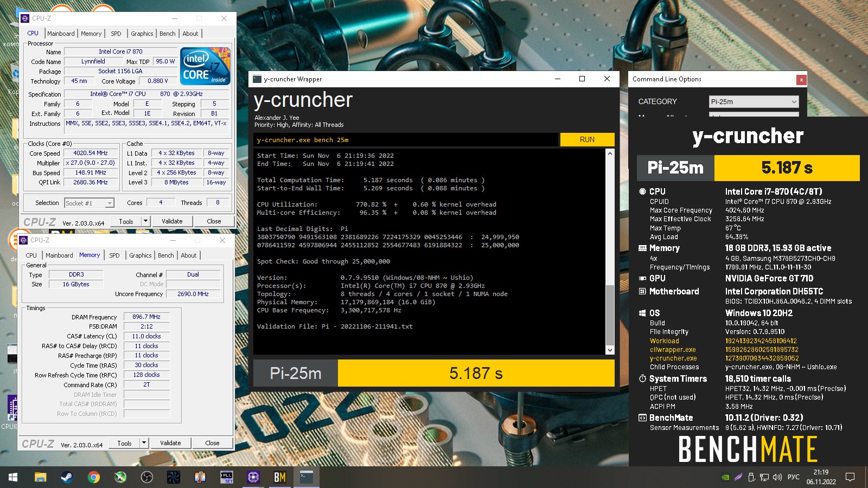Viewport: 868px width, 488px height.
Task: Click the console scrollbar thumb
Action: 610,314
